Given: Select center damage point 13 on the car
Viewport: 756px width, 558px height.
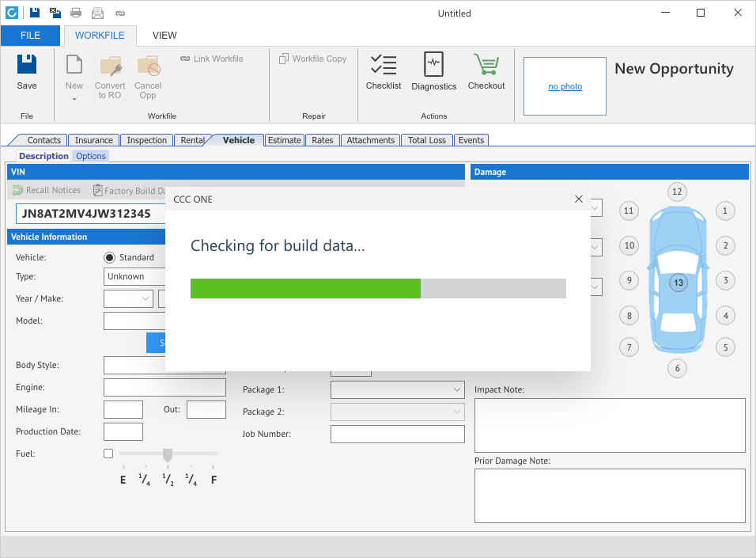Looking at the screenshot, I should click(679, 283).
